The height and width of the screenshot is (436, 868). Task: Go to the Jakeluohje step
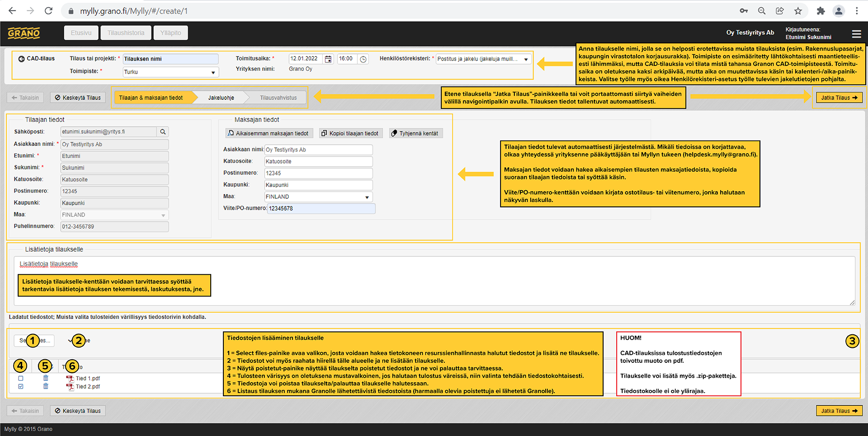click(221, 98)
